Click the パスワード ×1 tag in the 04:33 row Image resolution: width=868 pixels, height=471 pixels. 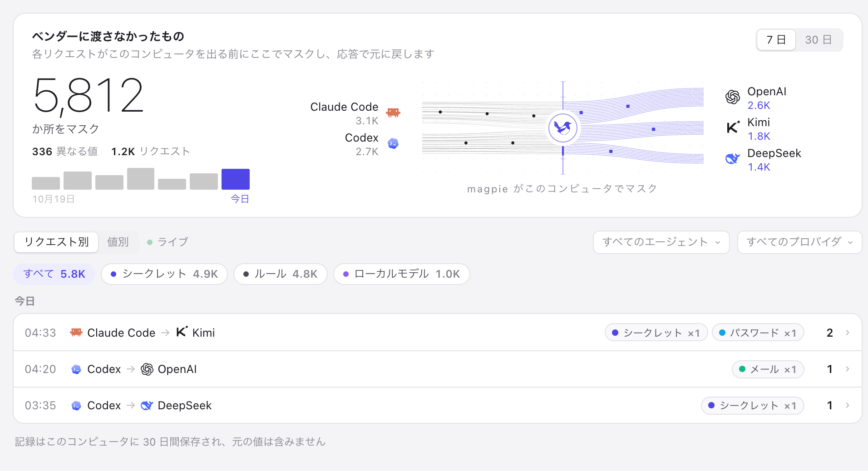click(x=758, y=333)
